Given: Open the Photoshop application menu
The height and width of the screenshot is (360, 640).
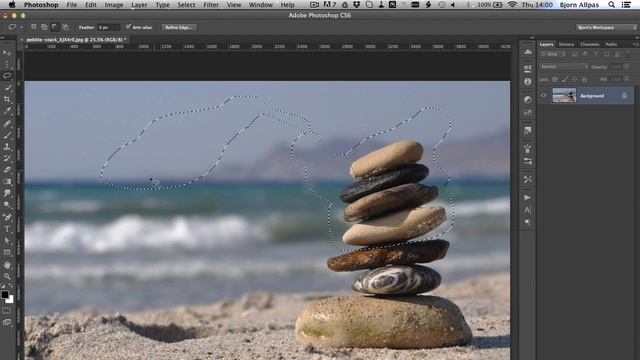Looking at the screenshot, I should (41, 5).
